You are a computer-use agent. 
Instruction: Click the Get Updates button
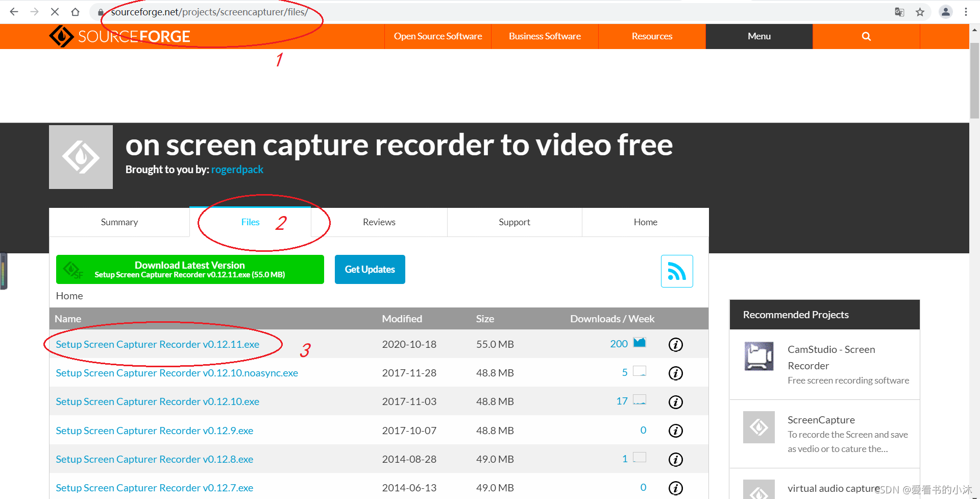pyautogui.click(x=370, y=269)
